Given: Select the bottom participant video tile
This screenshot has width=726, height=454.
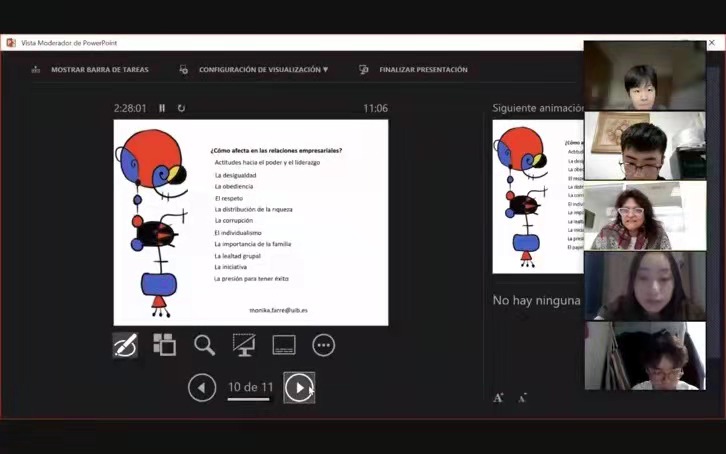Looking at the screenshot, I should pos(645,356).
